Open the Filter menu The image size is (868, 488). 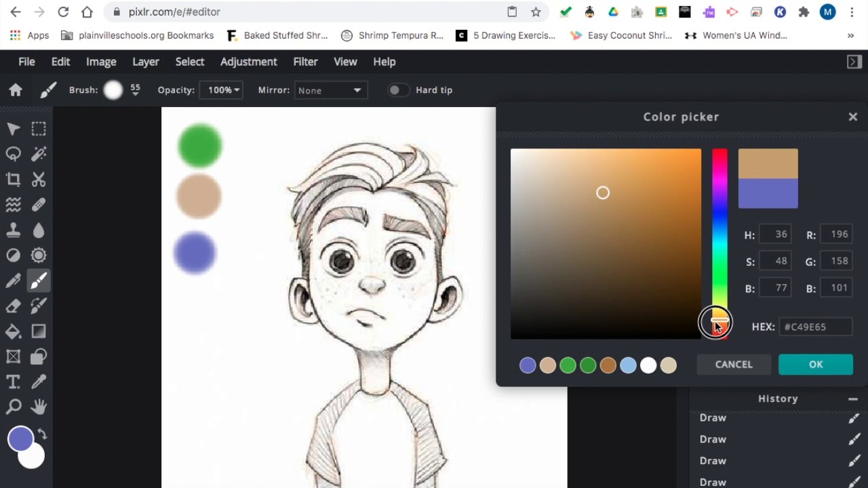[305, 62]
